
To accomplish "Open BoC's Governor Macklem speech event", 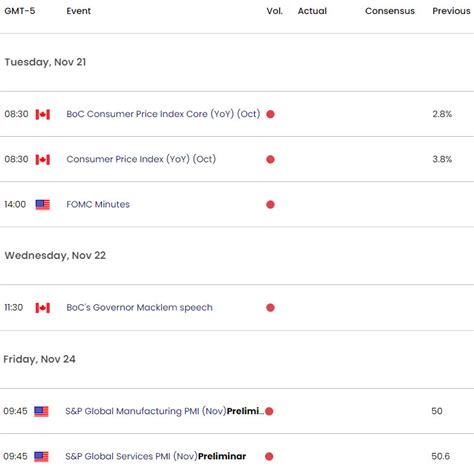I will (139, 307).
